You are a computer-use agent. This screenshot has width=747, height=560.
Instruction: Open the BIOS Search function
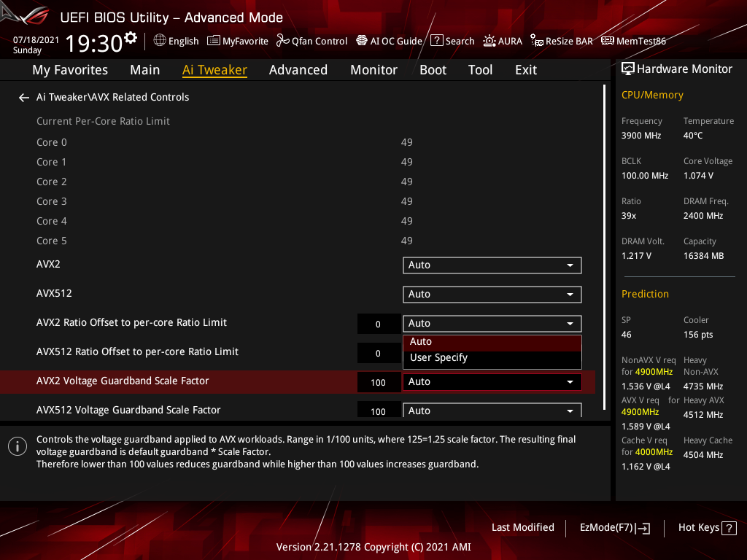(452, 41)
